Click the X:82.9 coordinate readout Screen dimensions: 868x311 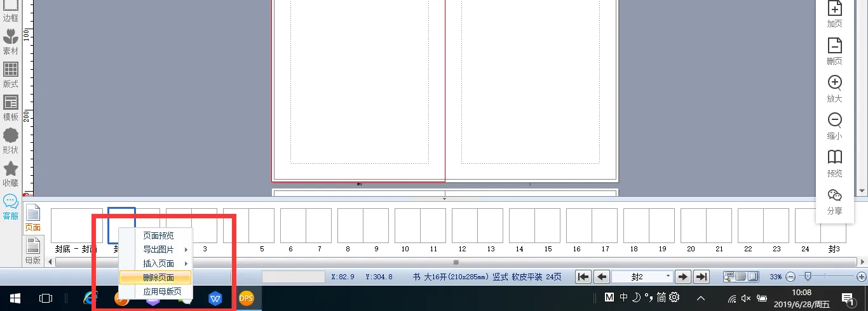tap(343, 277)
